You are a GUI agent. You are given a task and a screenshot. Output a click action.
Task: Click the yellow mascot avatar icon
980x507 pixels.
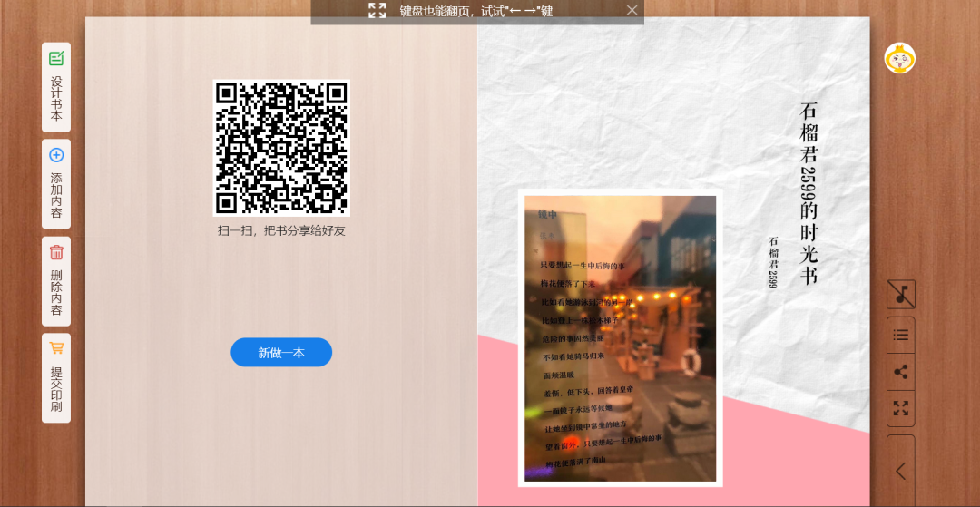pos(899,58)
